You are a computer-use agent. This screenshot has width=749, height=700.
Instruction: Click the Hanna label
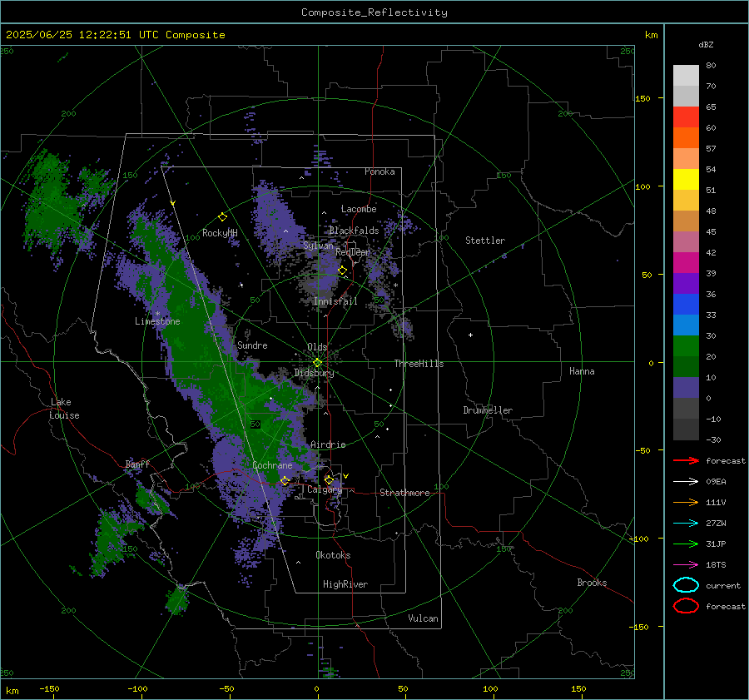[582, 371]
